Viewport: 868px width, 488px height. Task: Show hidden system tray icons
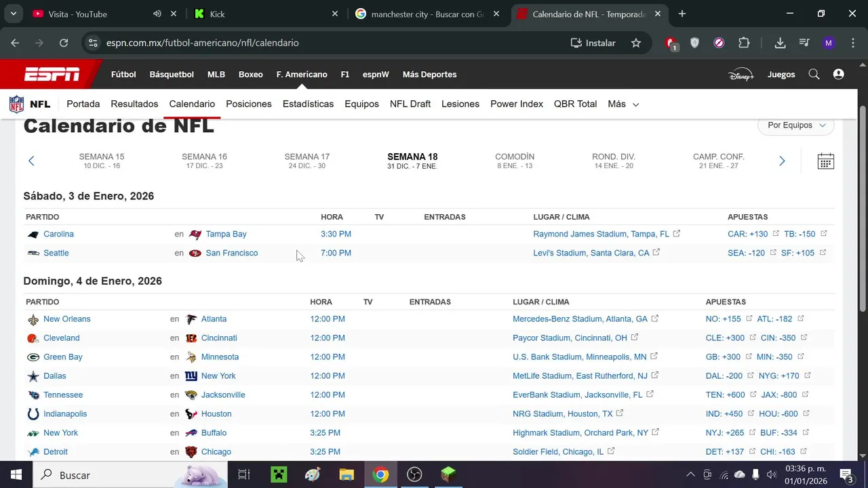[x=690, y=474]
